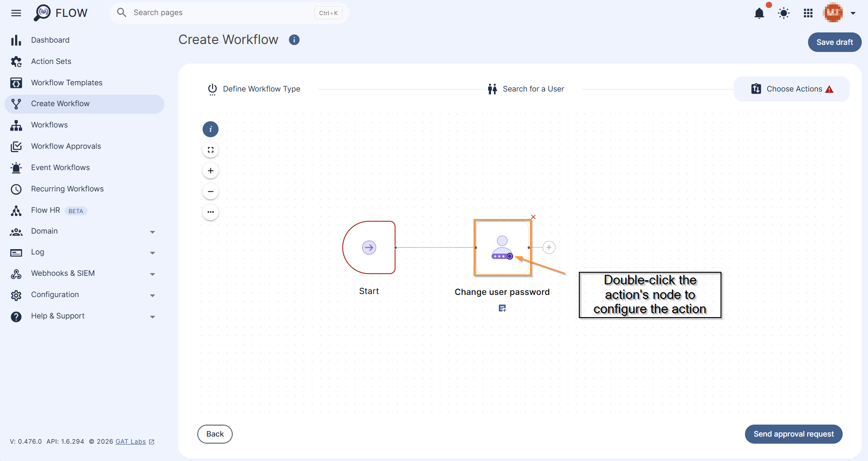Click the Dashboard bar chart icon
868x461 pixels.
(x=16, y=40)
